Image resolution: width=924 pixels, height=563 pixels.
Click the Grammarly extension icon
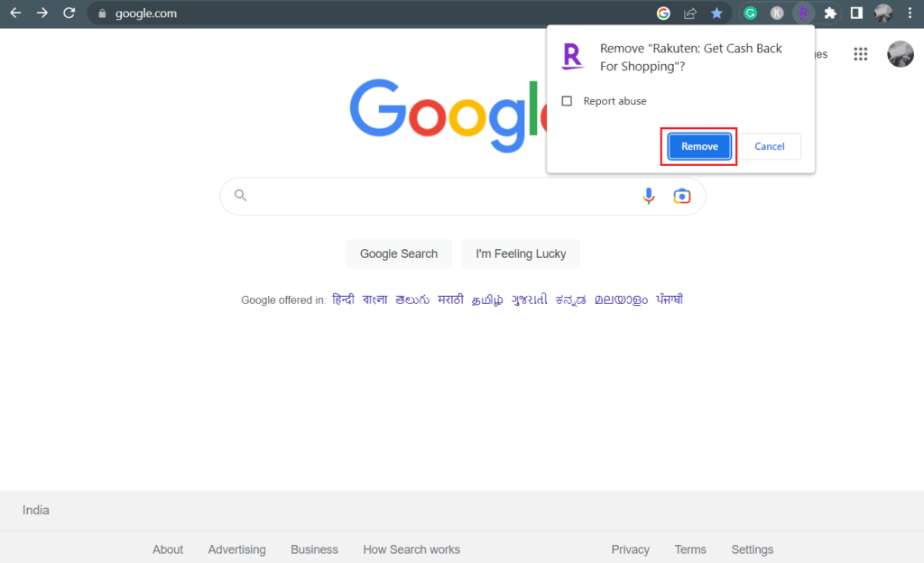[x=750, y=14]
